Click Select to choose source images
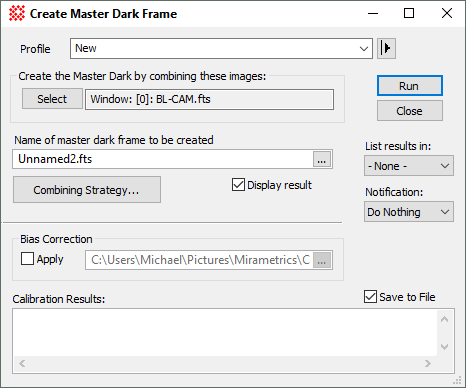The image size is (466, 388). pos(52,99)
